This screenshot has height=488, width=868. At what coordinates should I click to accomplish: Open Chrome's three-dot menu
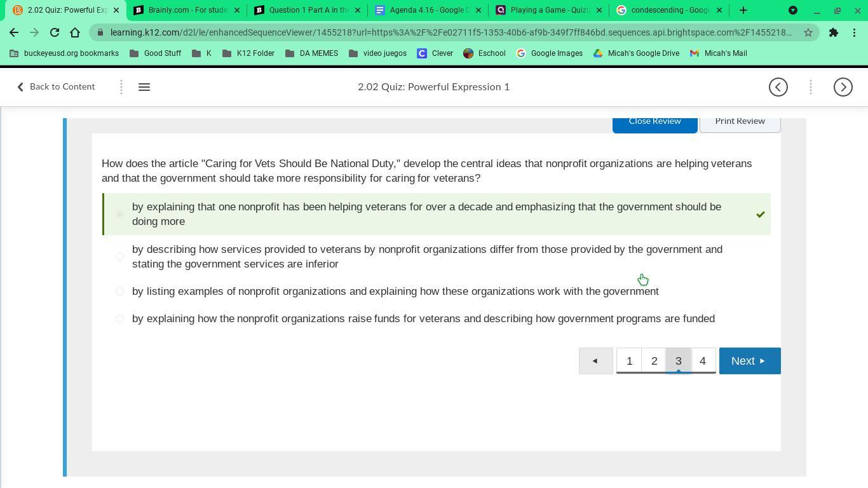pyautogui.click(x=854, y=32)
